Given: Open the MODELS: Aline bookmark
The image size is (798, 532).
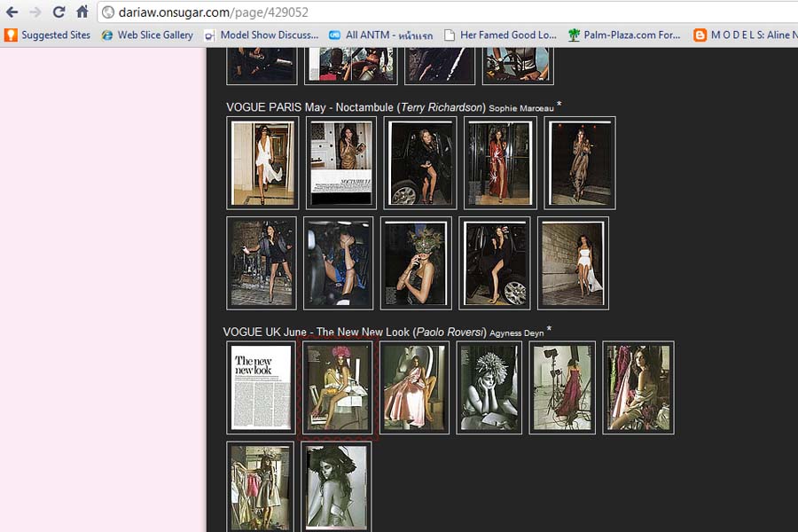Looking at the screenshot, I should coord(746,35).
